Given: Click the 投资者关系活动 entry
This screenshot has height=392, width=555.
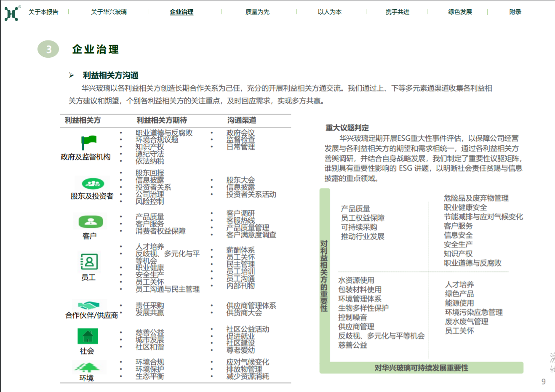Looking at the screenshot, I should tap(251, 195).
